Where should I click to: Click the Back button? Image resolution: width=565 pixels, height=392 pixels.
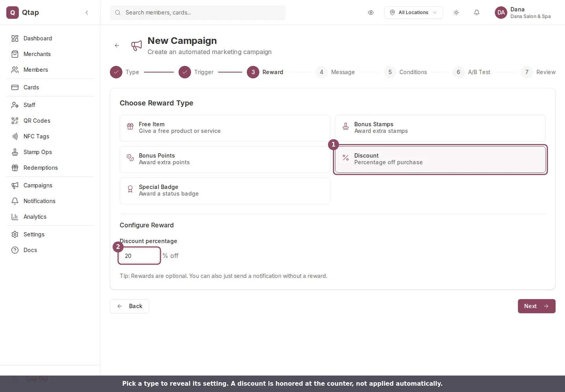(129, 306)
